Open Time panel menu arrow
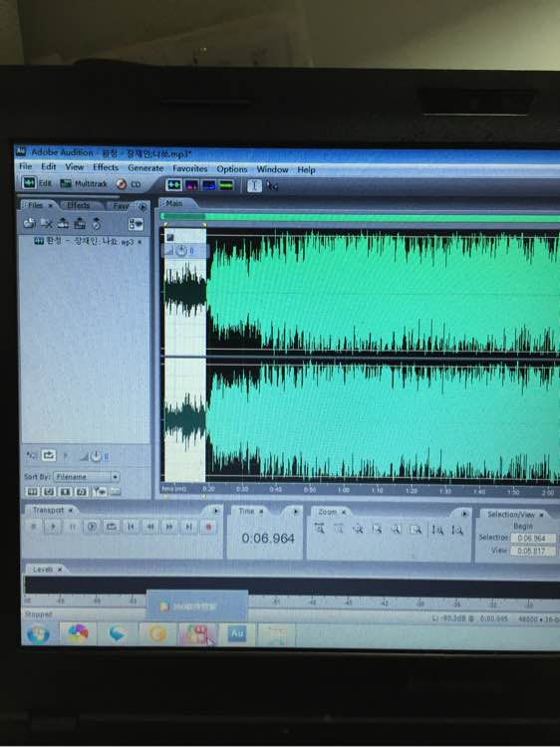560x747 pixels. click(296, 512)
